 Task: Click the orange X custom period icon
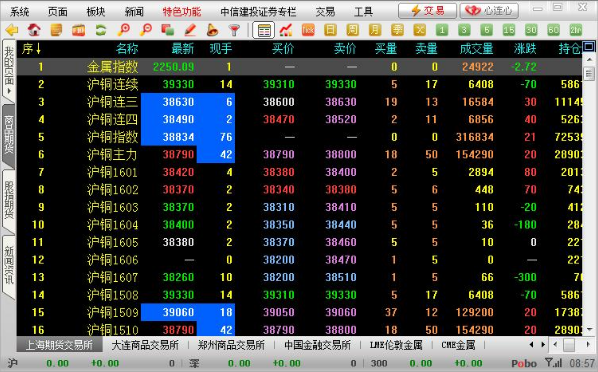coord(420,30)
